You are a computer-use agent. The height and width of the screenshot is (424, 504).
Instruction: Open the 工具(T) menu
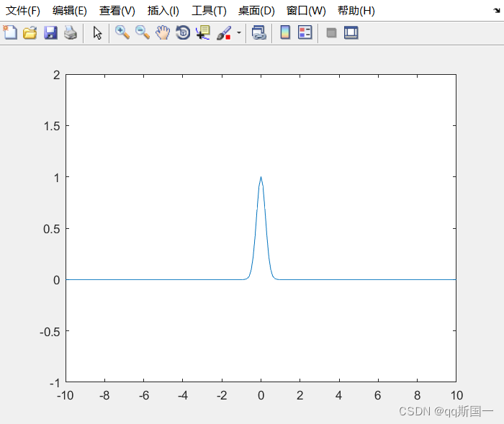coord(209,11)
